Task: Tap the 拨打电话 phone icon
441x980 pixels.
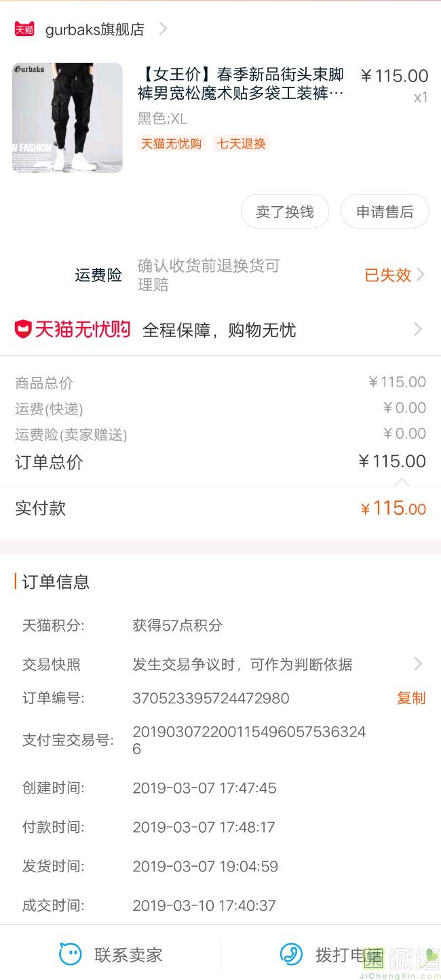Action: pos(291,954)
